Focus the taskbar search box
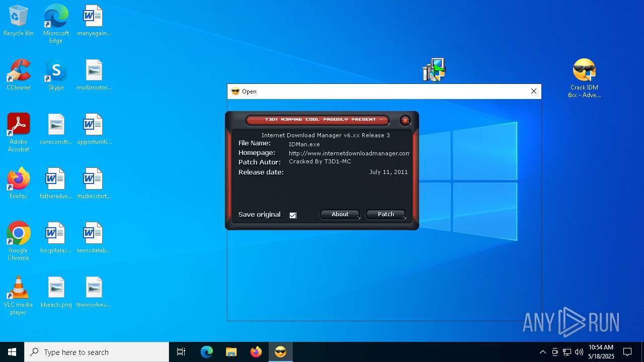This screenshot has width=644, height=362. 97,352
